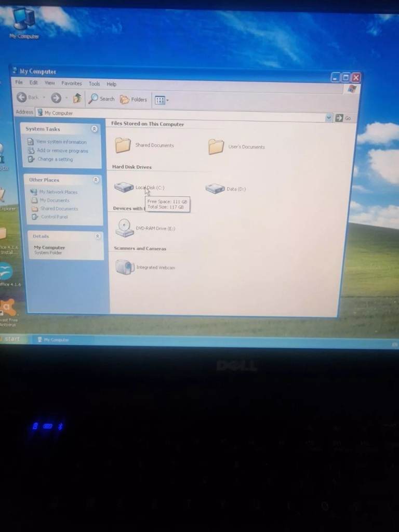
Task: Click the Up folder toolbar icon
Action: point(77,98)
